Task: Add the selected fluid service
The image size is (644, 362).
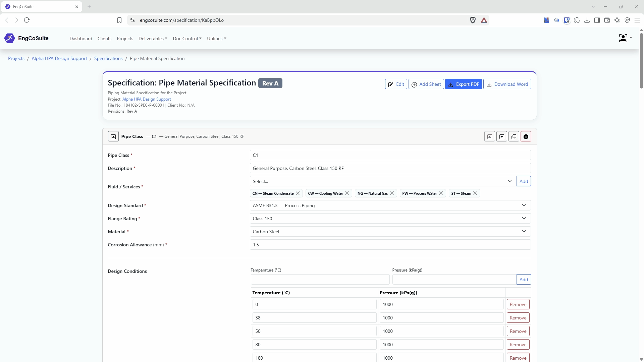Action: click(524, 181)
